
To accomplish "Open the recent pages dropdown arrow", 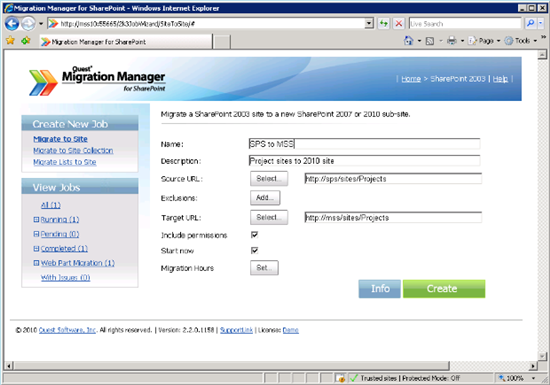I will [41, 24].
